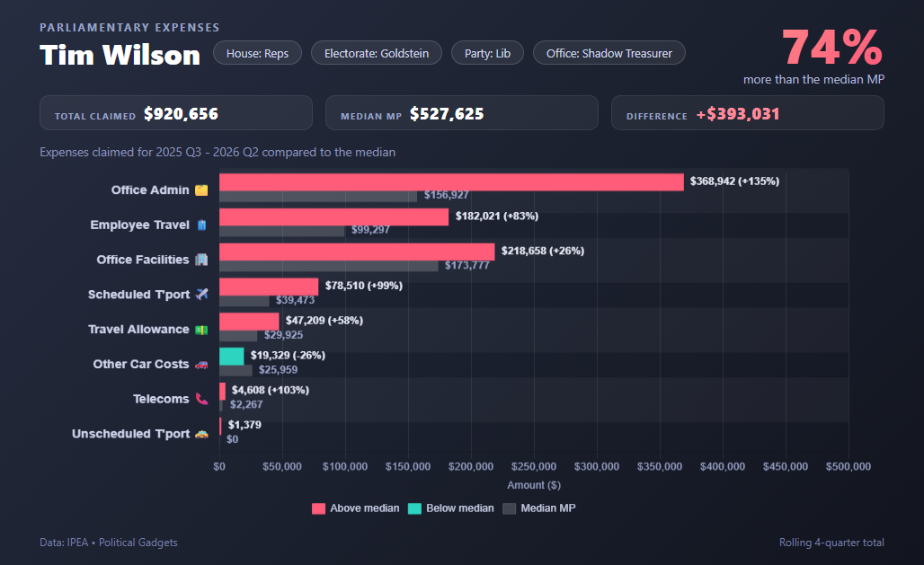Click the PARLIAMENTARY EXPENSES header text
The height and width of the screenshot is (565, 924).
129,28
